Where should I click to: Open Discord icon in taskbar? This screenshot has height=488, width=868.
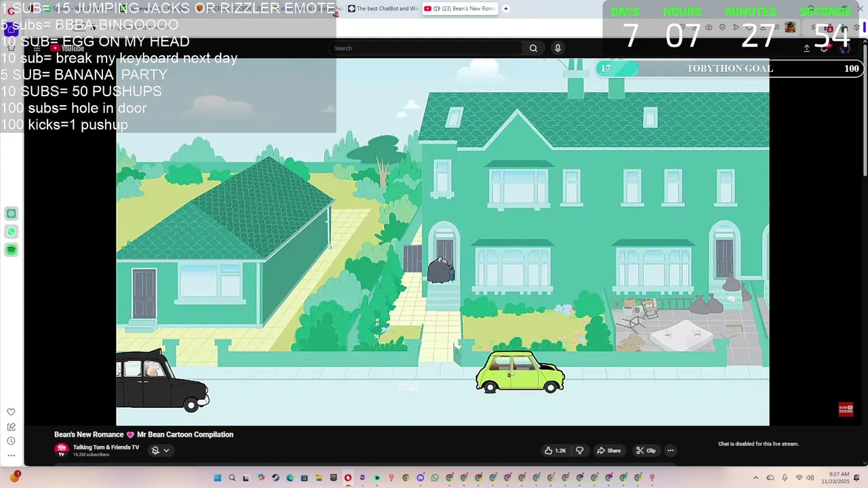(x=420, y=478)
